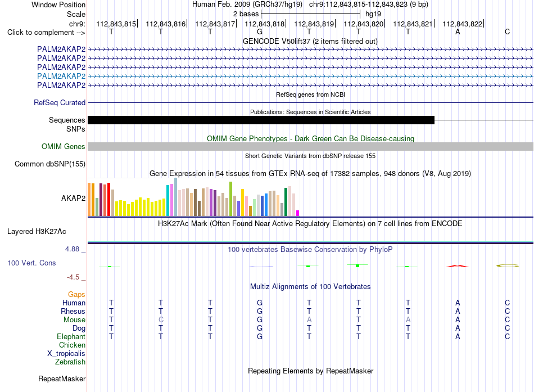The image size is (534, 392).
Task: Click the -4.5 lower PhyloP scale value
Action: (x=73, y=277)
